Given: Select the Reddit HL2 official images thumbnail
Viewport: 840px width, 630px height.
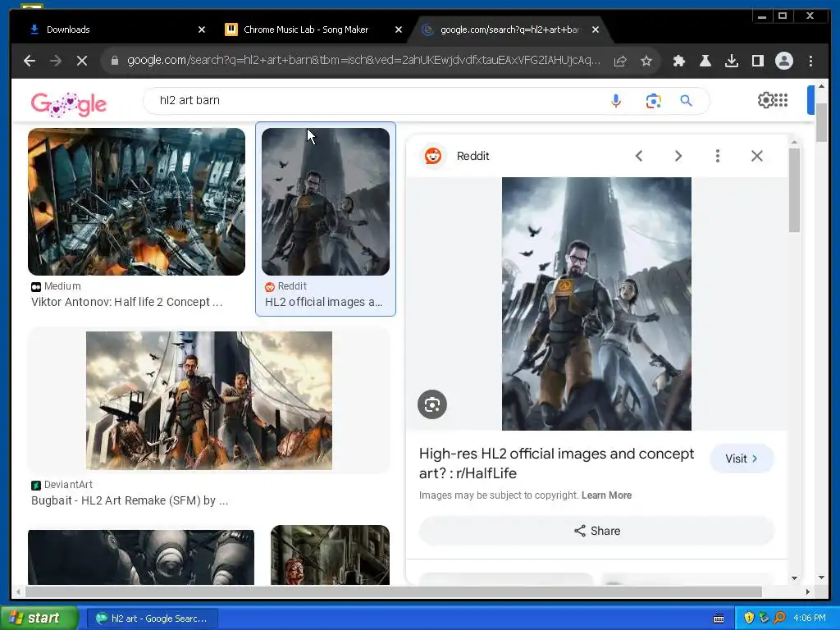Looking at the screenshot, I should pos(325,202).
